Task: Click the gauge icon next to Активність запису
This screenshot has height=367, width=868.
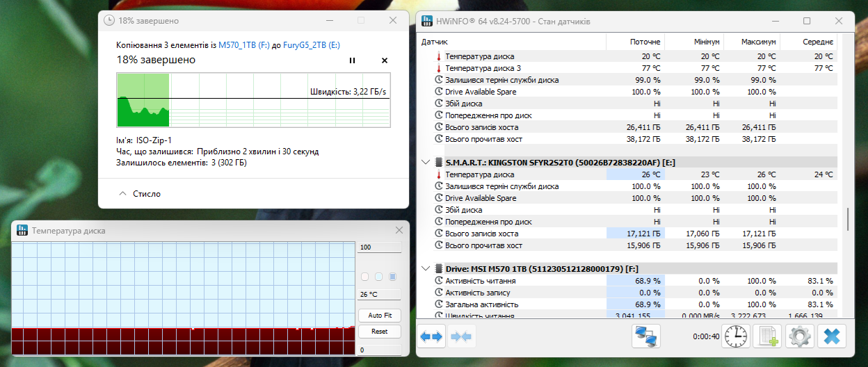Action: pyautogui.click(x=438, y=293)
